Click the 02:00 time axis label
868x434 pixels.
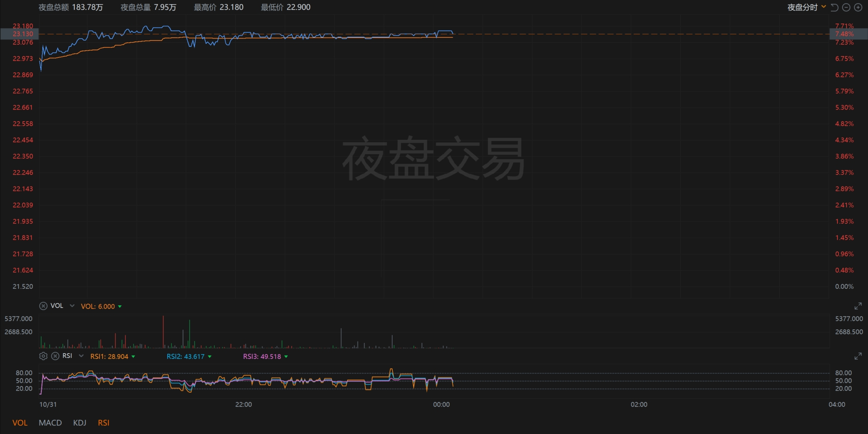[x=639, y=404]
